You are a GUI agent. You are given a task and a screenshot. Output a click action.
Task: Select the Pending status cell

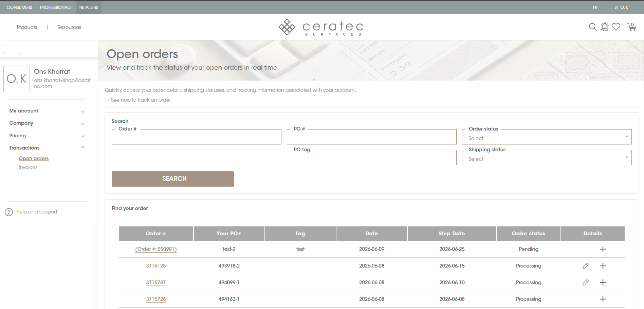tap(529, 249)
